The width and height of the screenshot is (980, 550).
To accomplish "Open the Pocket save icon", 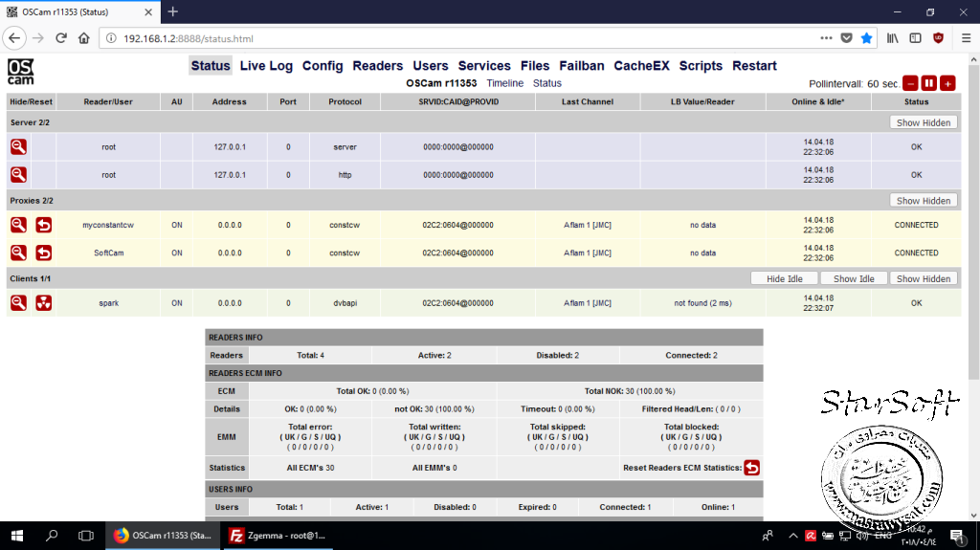I will [846, 38].
